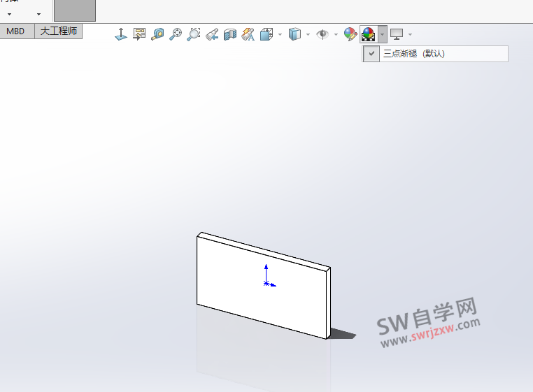The height and width of the screenshot is (392, 533).
Task: Select the large front face of plate
Action: pyautogui.click(x=262, y=288)
